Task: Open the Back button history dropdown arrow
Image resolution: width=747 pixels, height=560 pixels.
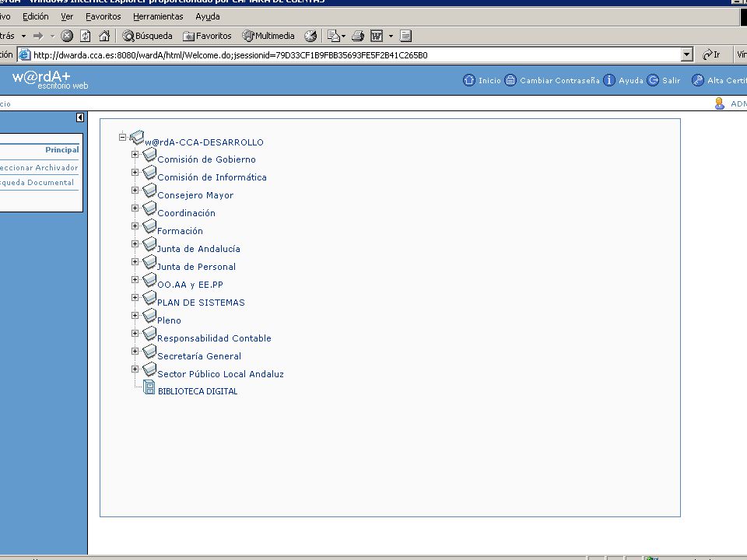Action: [x=23, y=36]
